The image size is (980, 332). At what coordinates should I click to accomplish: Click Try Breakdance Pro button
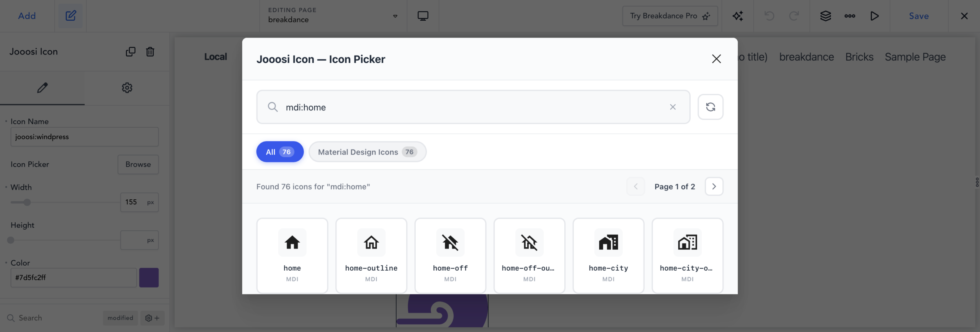pos(670,16)
